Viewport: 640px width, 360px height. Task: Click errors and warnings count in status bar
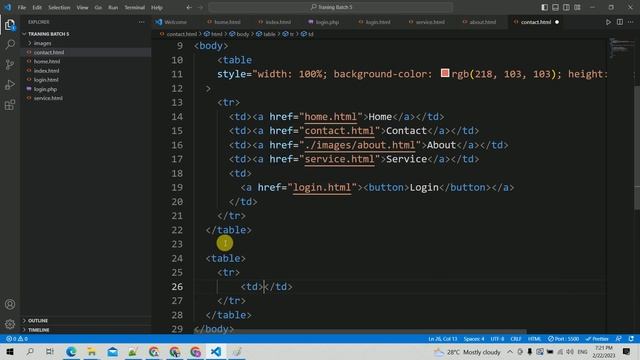pyautogui.click(x=17, y=339)
